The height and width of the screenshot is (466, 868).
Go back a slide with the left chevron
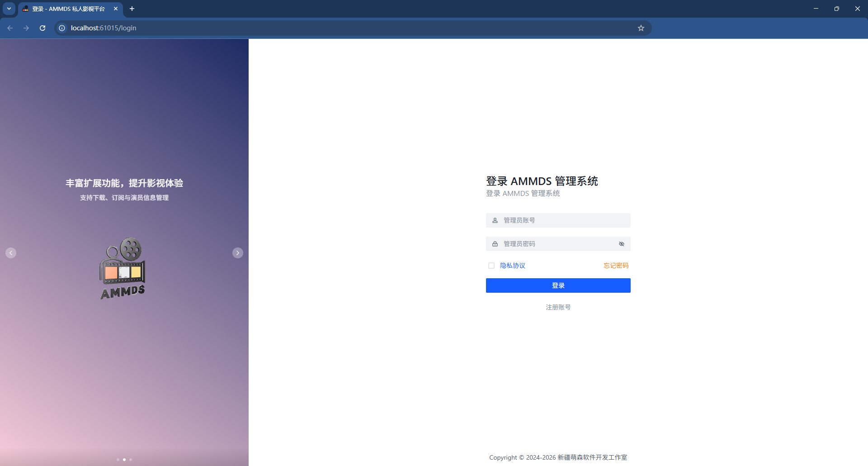point(11,252)
